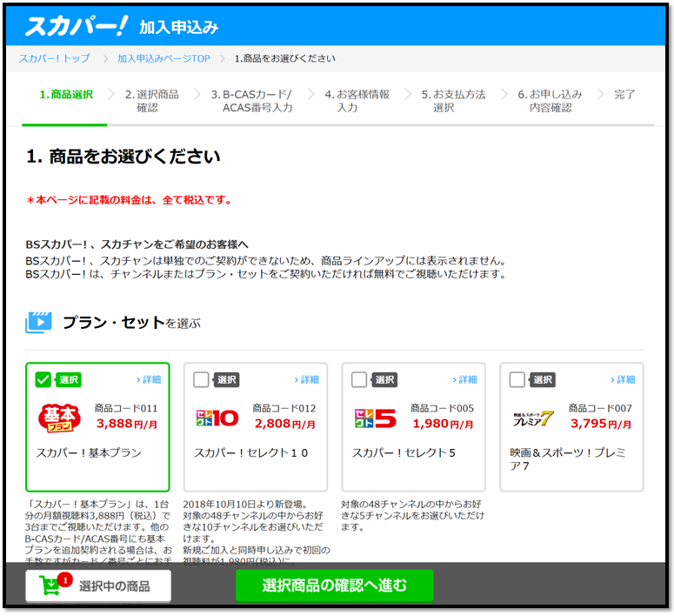Screen dimensions: 674x616
Task: Click the 映画&スポーツ!プレミア7 plan name
Action: click(567, 459)
